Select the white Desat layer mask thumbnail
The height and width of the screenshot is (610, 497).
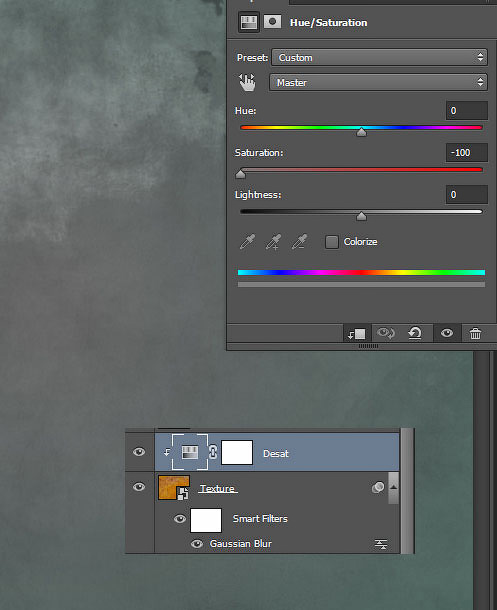click(x=237, y=452)
